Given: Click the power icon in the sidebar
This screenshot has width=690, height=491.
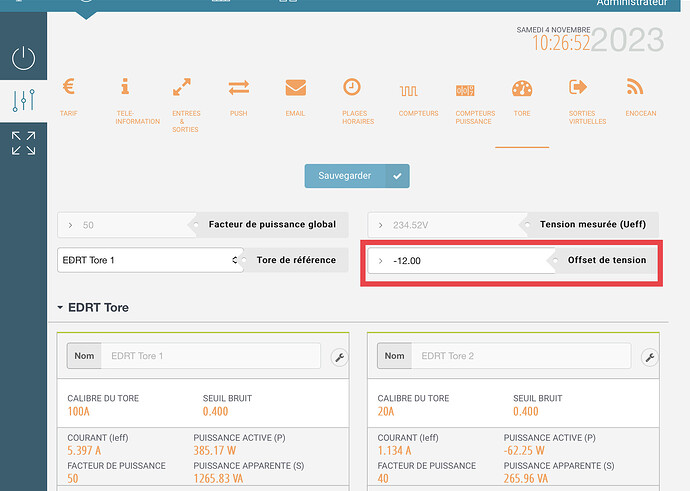Looking at the screenshot, I should point(23,58).
